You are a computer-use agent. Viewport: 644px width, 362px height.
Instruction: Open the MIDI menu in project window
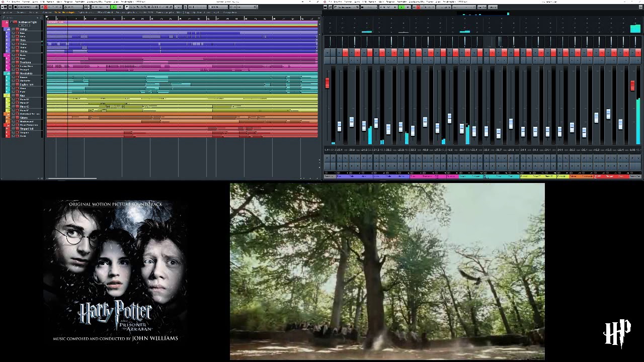(42, 2)
